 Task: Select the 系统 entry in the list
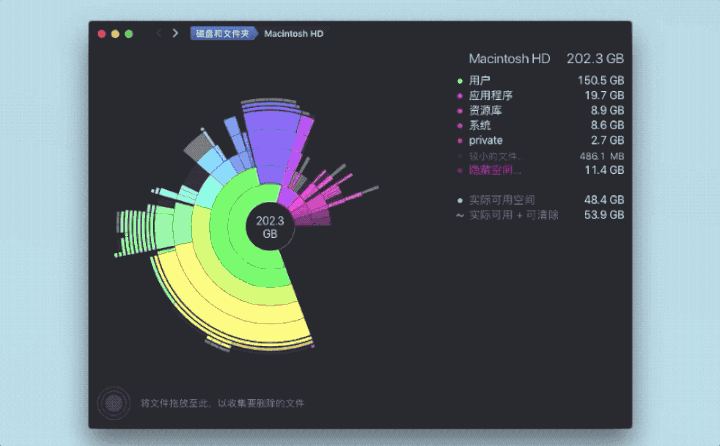click(x=480, y=126)
